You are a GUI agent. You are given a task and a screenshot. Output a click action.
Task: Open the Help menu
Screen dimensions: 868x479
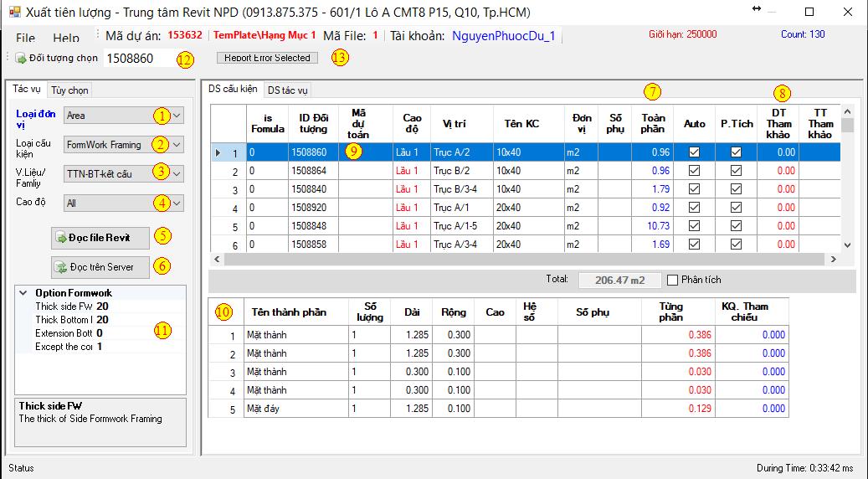[x=66, y=38]
